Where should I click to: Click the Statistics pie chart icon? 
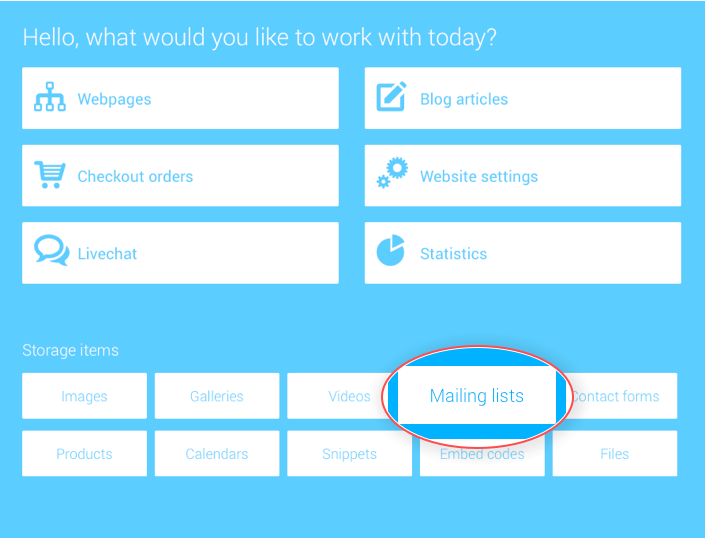point(391,250)
